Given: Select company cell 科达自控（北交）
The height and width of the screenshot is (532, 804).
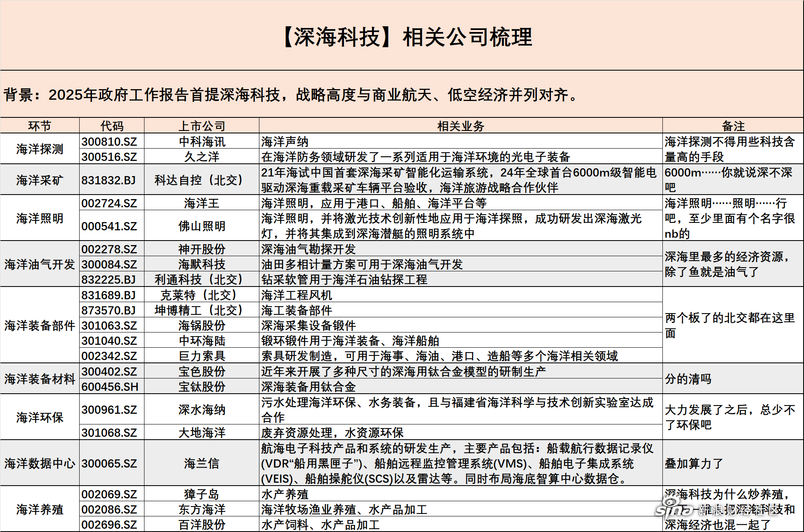Looking at the screenshot, I should coord(202,180).
